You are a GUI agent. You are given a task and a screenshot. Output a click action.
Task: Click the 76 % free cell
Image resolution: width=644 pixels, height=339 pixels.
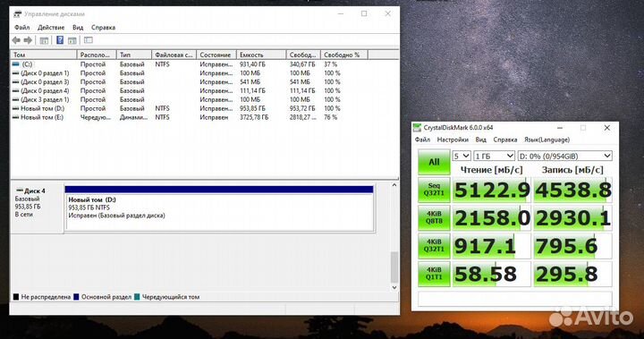[x=331, y=117]
